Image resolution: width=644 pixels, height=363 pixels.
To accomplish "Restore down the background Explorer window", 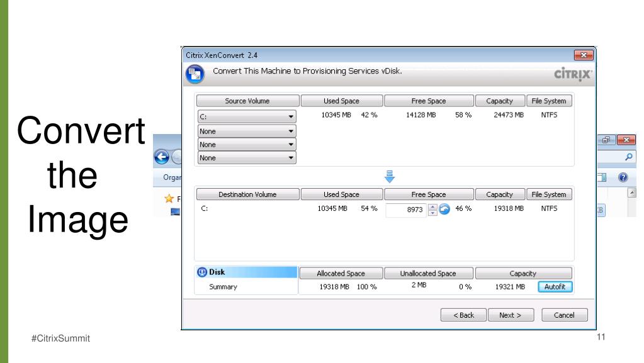I will coord(606,140).
